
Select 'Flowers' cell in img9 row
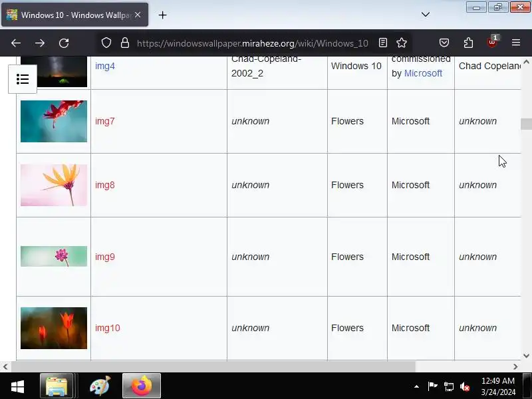pos(347,257)
